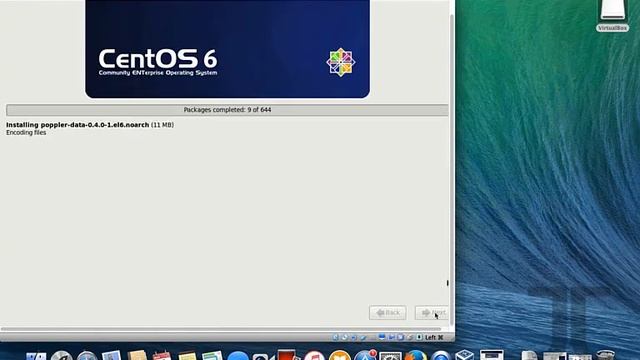The image size is (640, 360).
Task: Open System Preferences from the Dock
Action: click(391, 356)
